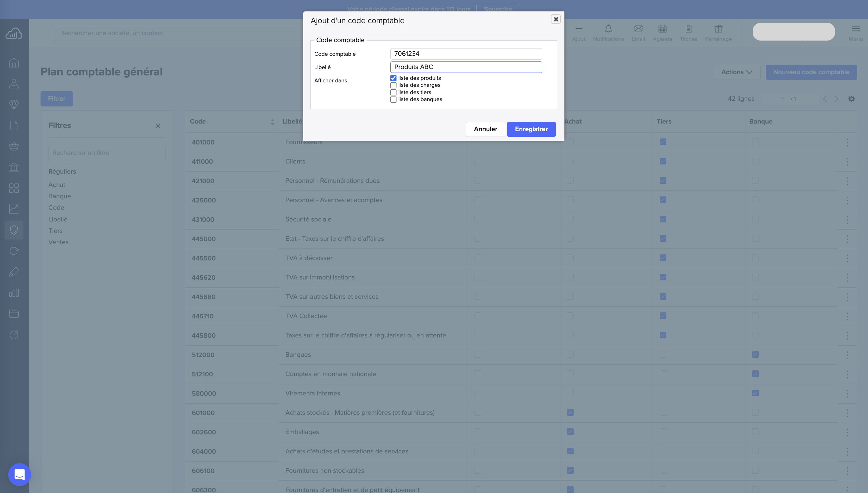Click the home icon in sidebar

(14, 63)
